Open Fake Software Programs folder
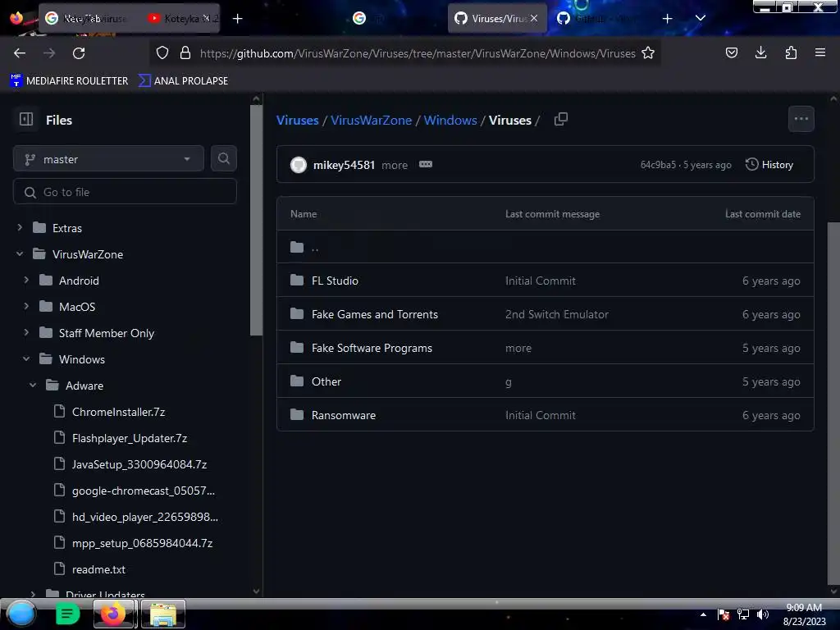The image size is (840, 630). coord(372,348)
